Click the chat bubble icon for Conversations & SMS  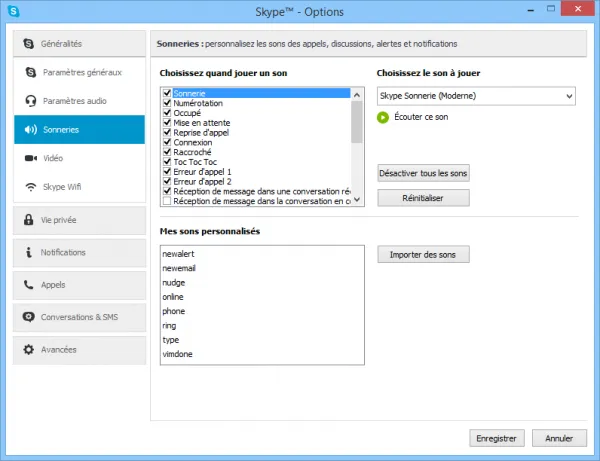[x=29, y=317]
